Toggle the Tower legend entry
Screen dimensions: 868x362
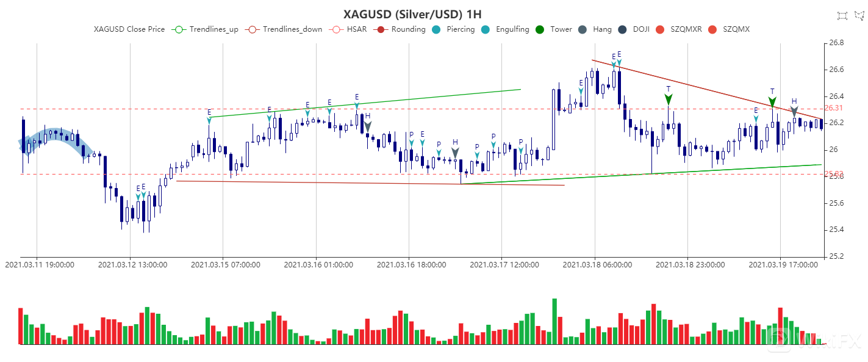[554, 29]
